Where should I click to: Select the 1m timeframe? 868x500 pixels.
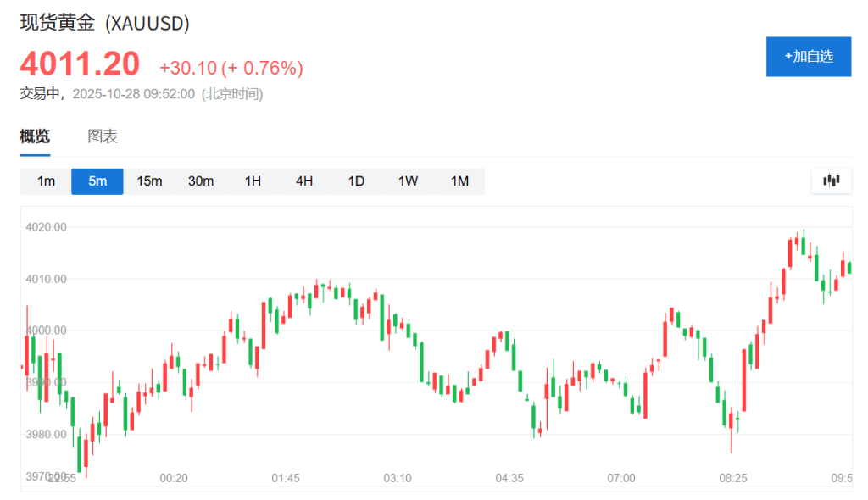coord(46,181)
